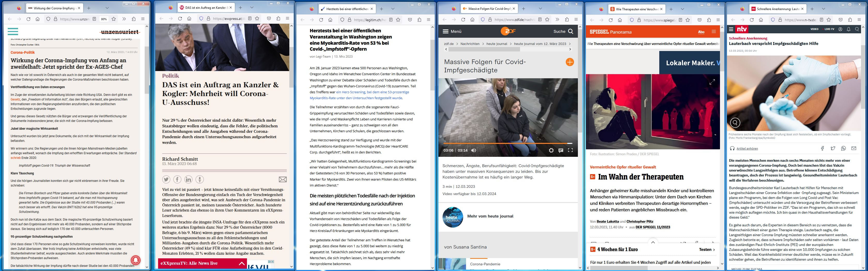Mute the ZDF video volume

pyautogui.click(x=474, y=150)
